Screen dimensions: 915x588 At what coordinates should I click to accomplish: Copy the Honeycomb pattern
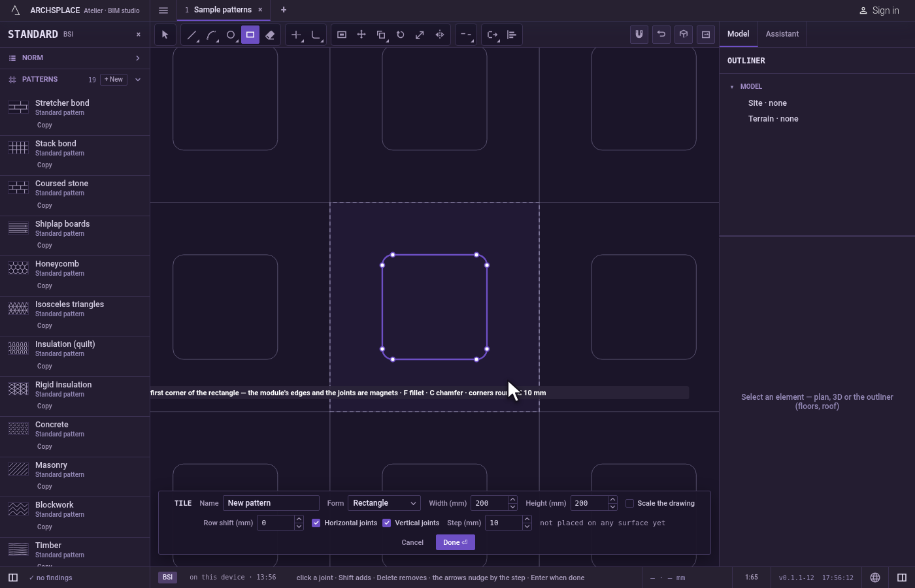[44, 286]
